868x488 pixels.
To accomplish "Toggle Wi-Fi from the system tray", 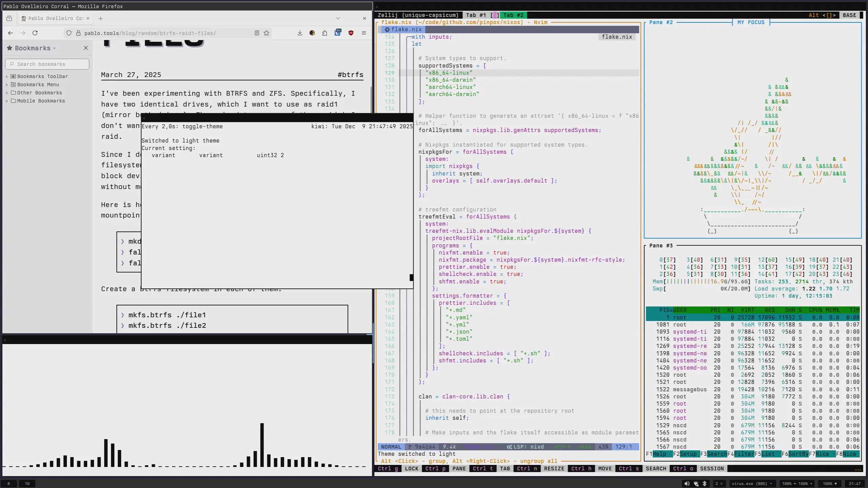I will pos(696,483).
